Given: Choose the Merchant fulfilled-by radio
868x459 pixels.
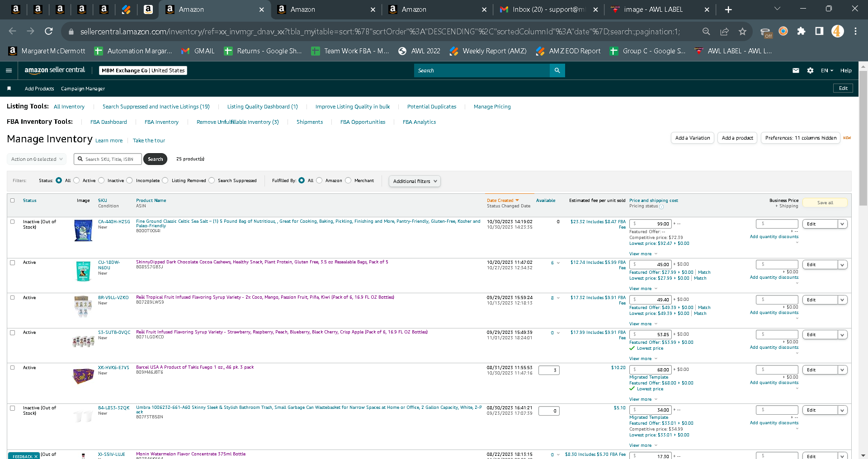Looking at the screenshot, I should coord(348,180).
